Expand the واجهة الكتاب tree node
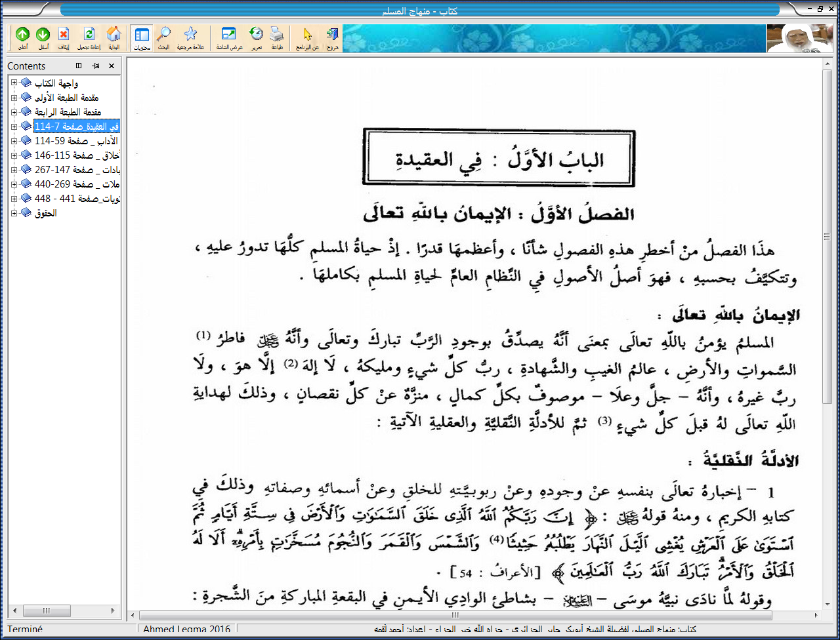The height and width of the screenshot is (640, 840). pos(14,82)
